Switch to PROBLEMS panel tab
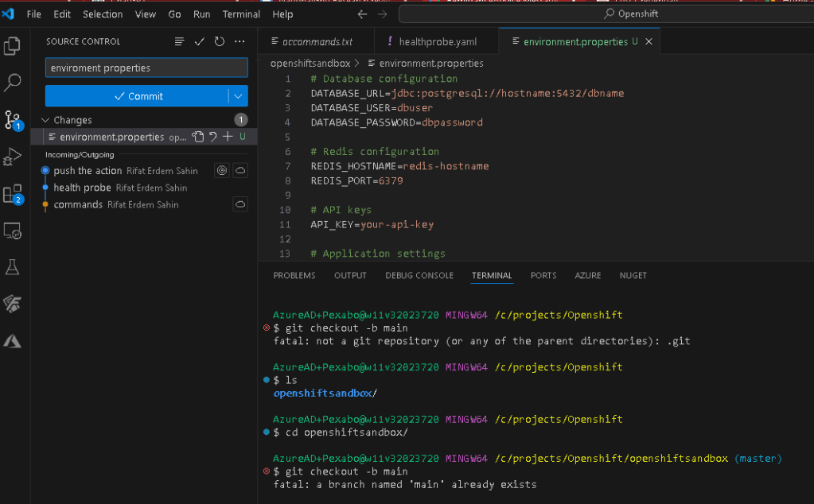This screenshot has width=814, height=504. (x=294, y=275)
